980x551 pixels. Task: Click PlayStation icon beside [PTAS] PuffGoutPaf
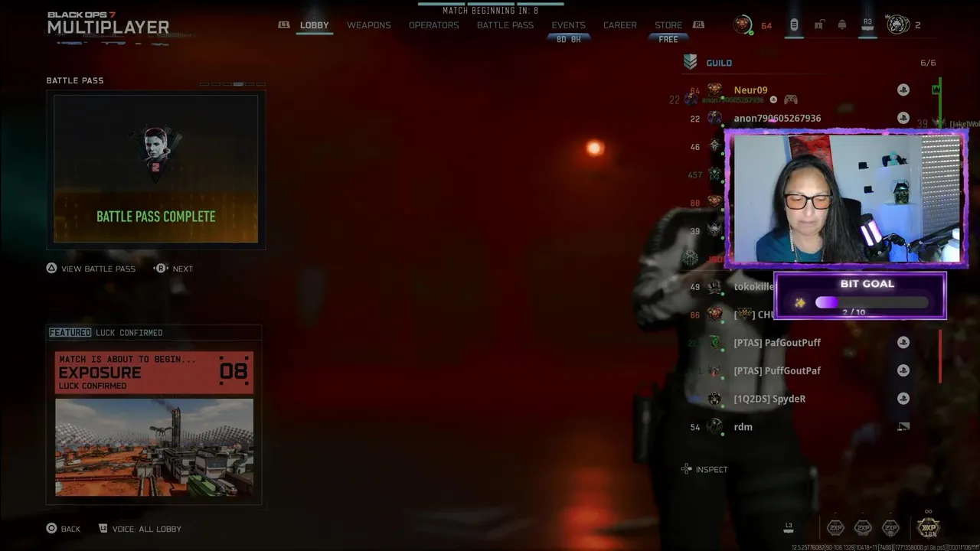(903, 370)
